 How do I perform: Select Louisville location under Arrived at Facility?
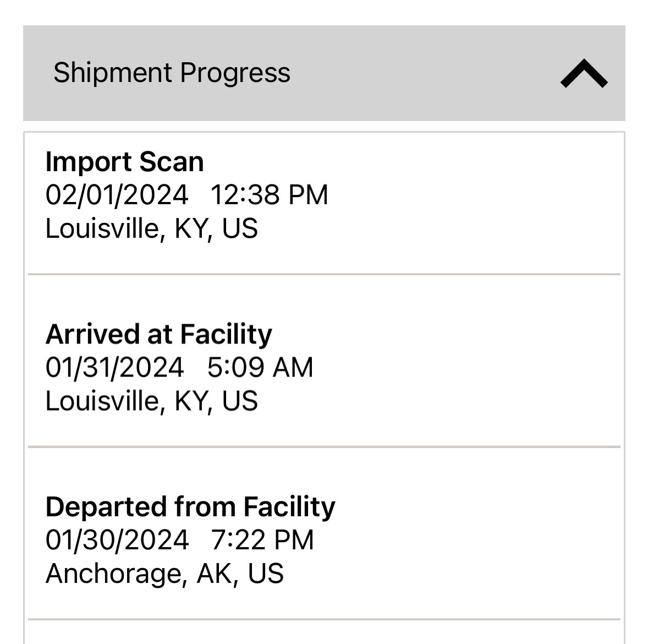[151, 401]
